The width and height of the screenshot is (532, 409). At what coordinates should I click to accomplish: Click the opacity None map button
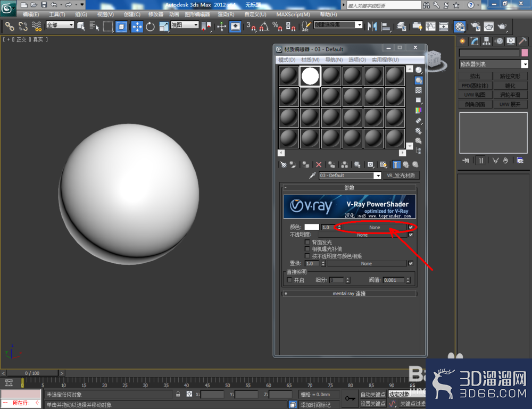[362, 235]
